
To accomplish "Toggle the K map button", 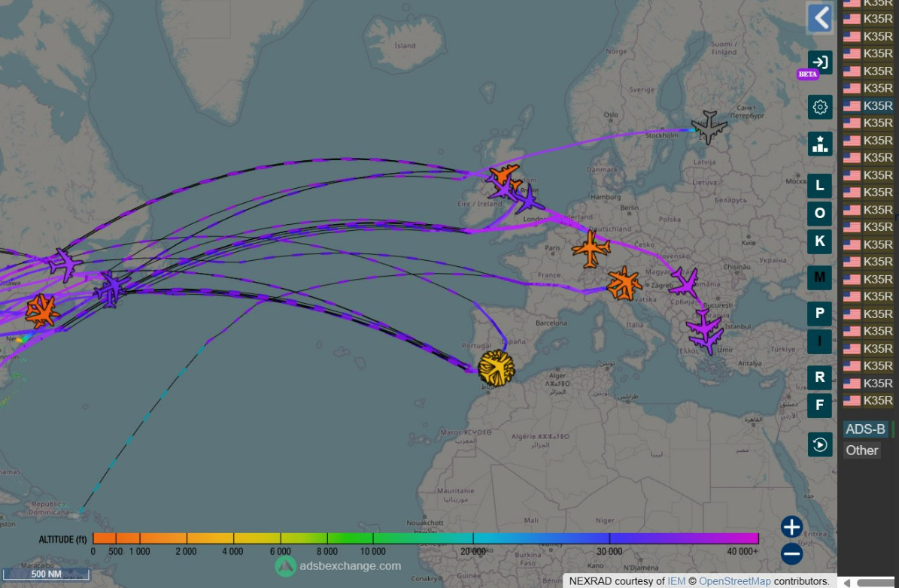I will [820, 241].
